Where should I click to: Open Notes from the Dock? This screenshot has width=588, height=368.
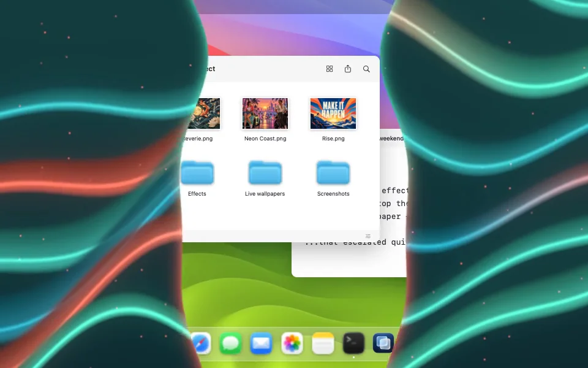click(323, 343)
